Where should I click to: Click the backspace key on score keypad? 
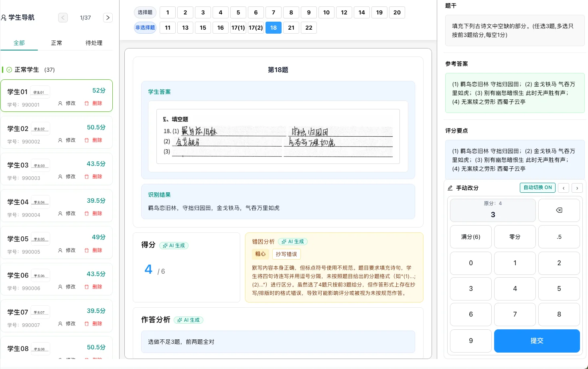coord(559,210)
